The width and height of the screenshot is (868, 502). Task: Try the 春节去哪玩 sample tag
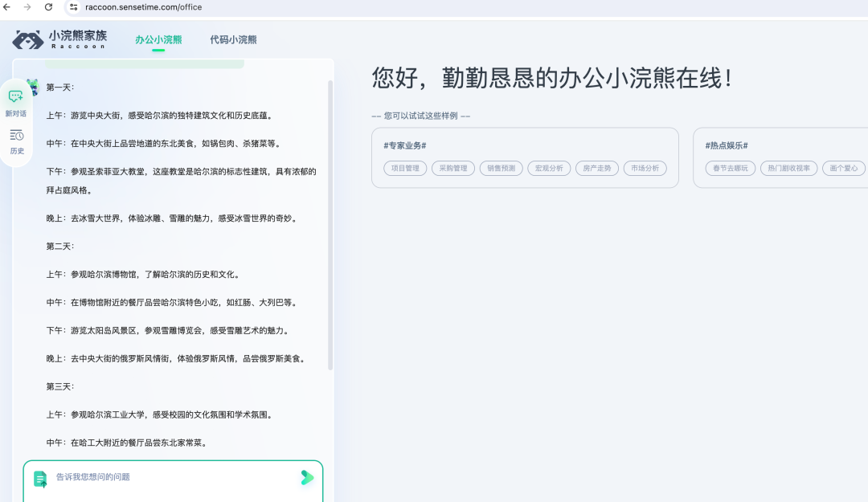pyautogui.click(x=730, y=168)
